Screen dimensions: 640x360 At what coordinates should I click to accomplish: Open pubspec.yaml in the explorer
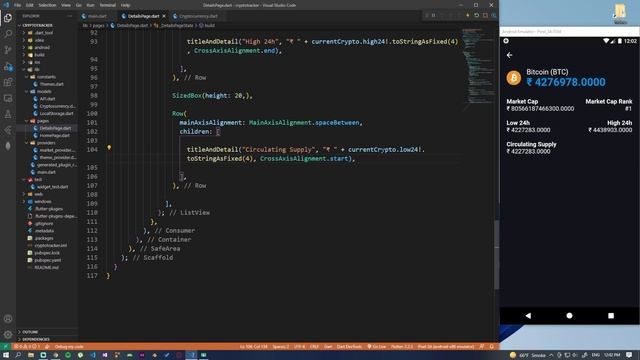(48, 260)
